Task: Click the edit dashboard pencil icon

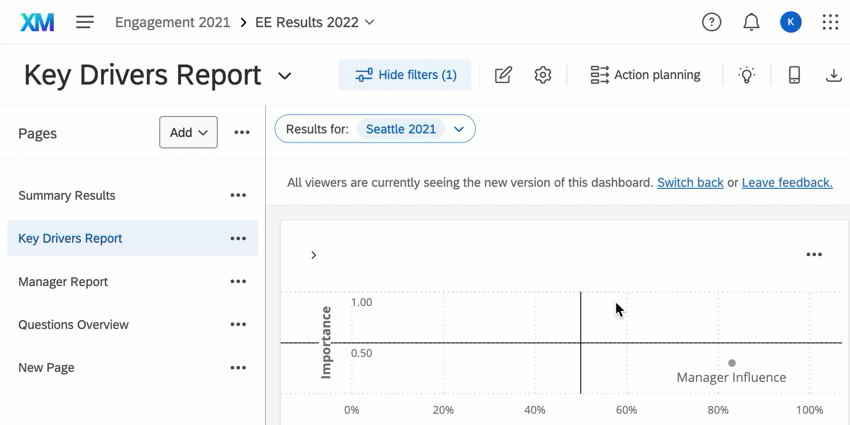Action: click(503, 75)
